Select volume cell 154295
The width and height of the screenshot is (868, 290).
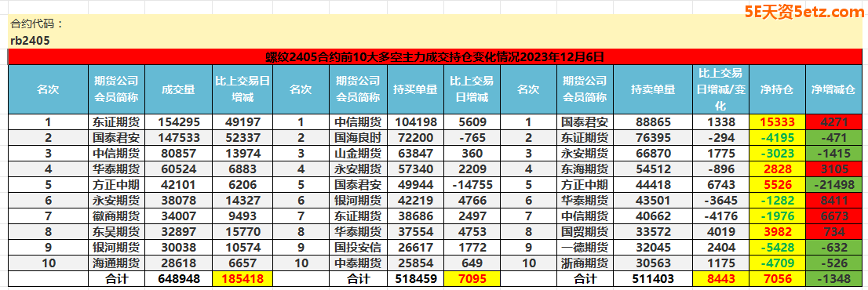[178, 122]
